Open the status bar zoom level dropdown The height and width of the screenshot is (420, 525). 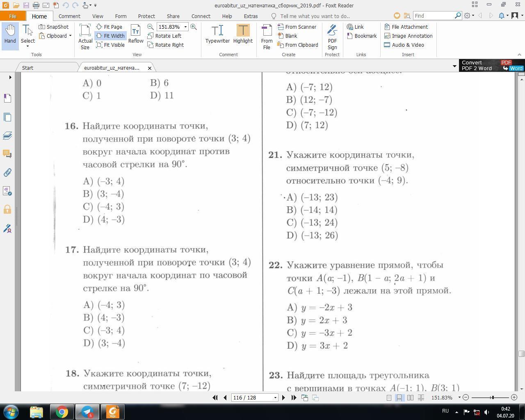coord(459,397)
